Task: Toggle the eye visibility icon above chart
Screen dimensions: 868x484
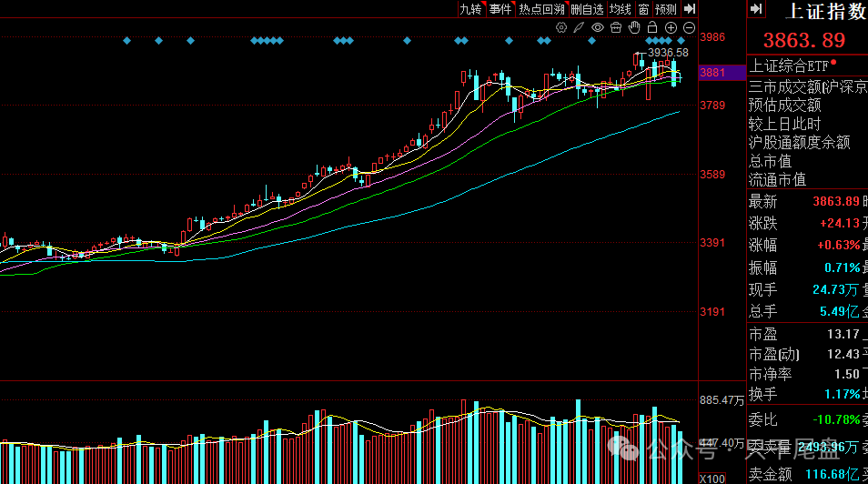Action: 598,28
